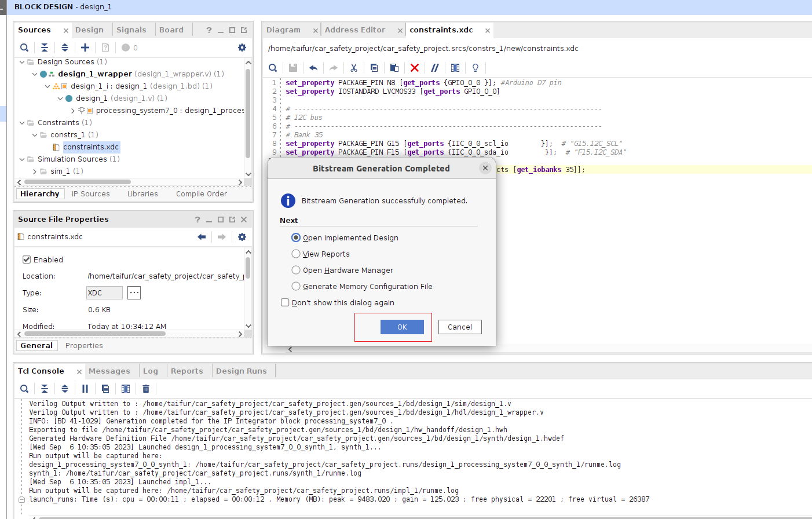The height and width of the screenshot is (519, 812).
Task: Toggle column selection mode icon
Action: point(455,68)
